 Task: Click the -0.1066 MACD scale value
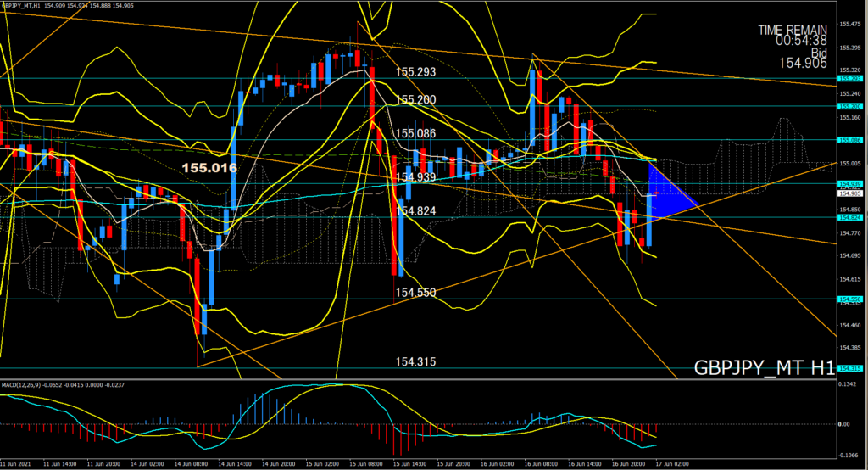click(848, 456)
